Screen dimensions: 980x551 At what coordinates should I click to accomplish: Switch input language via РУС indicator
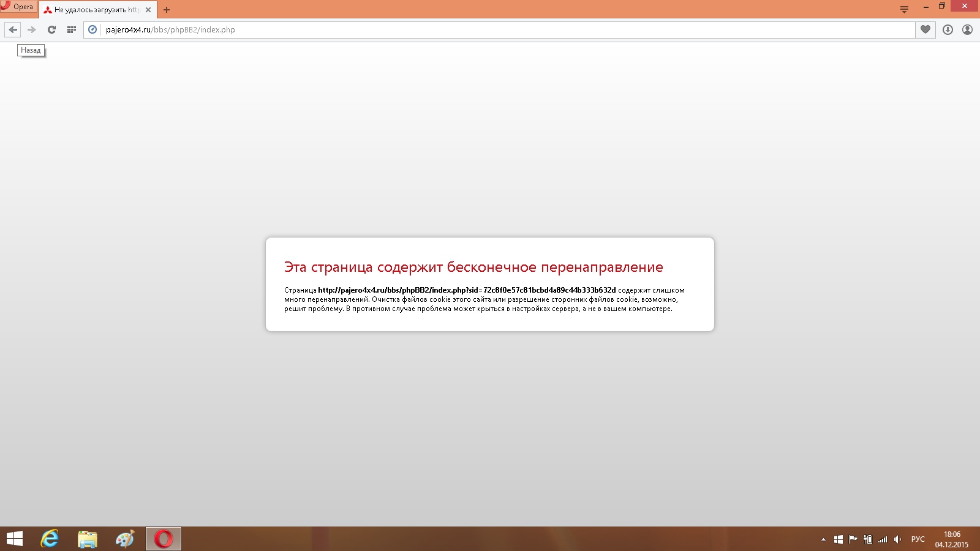coord(918,539)
